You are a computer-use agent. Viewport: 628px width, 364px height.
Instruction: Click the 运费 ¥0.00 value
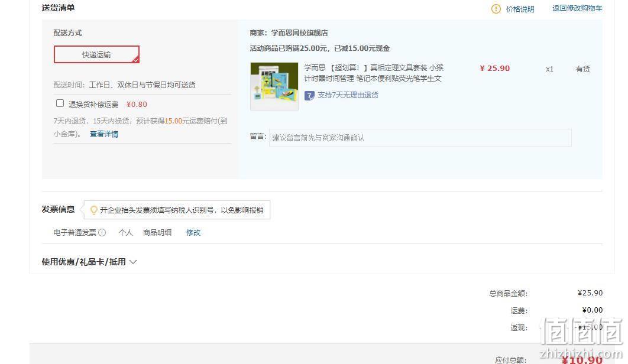point(593,310)
